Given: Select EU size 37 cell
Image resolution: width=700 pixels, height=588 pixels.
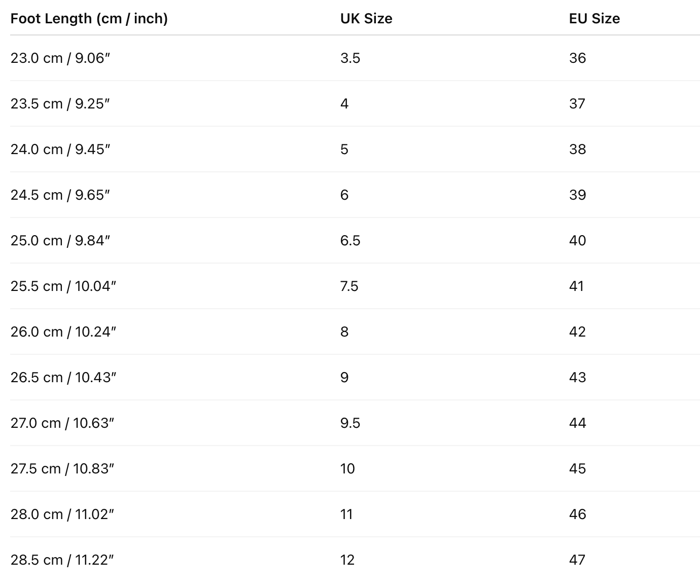Looking at the screenshot, I should tap(577, 104).
